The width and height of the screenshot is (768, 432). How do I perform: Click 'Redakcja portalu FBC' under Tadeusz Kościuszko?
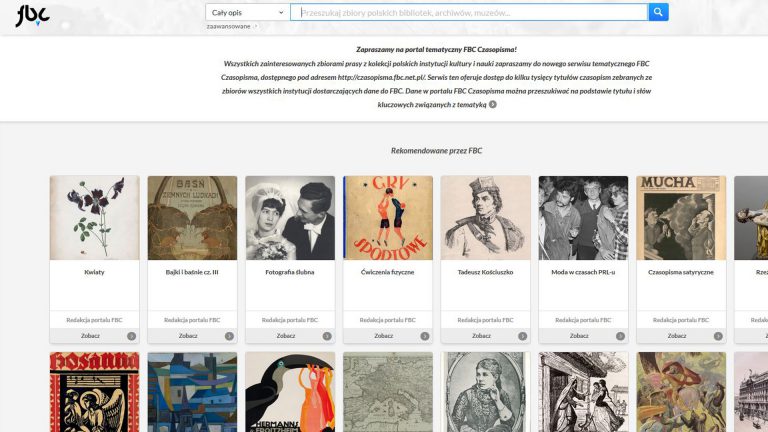pyautogui.click(x=485, y=320)
